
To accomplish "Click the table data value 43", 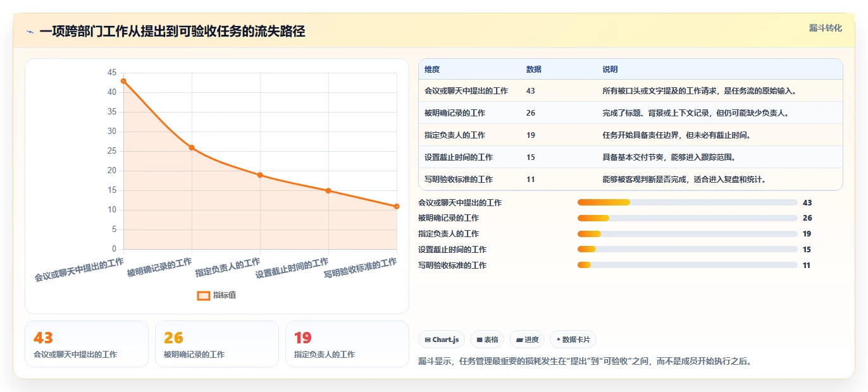I will point(530,91).
